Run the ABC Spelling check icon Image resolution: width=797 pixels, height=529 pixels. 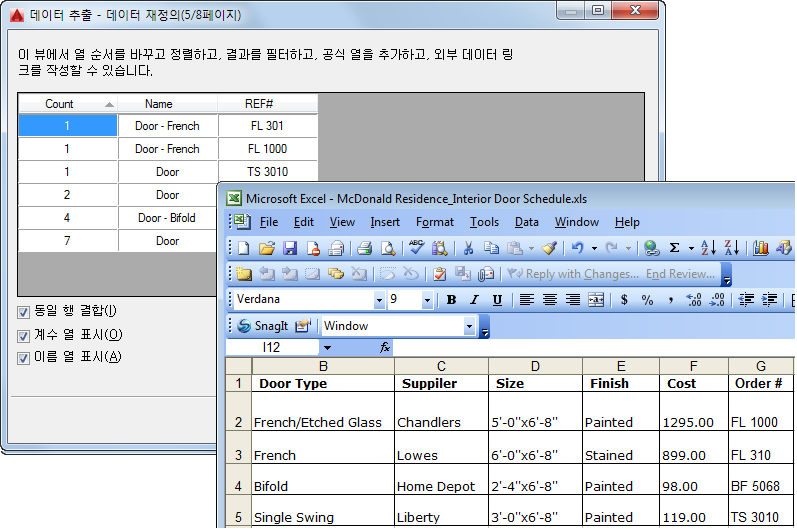coord(416,247)
